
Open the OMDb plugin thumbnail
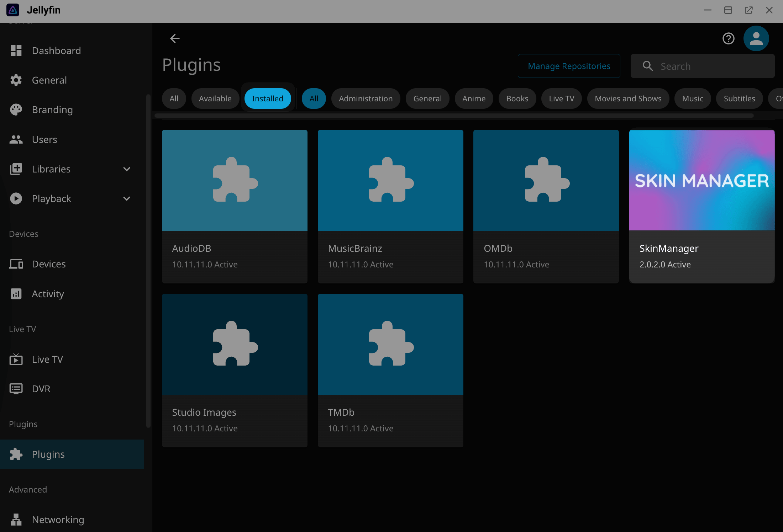(546, 180)
